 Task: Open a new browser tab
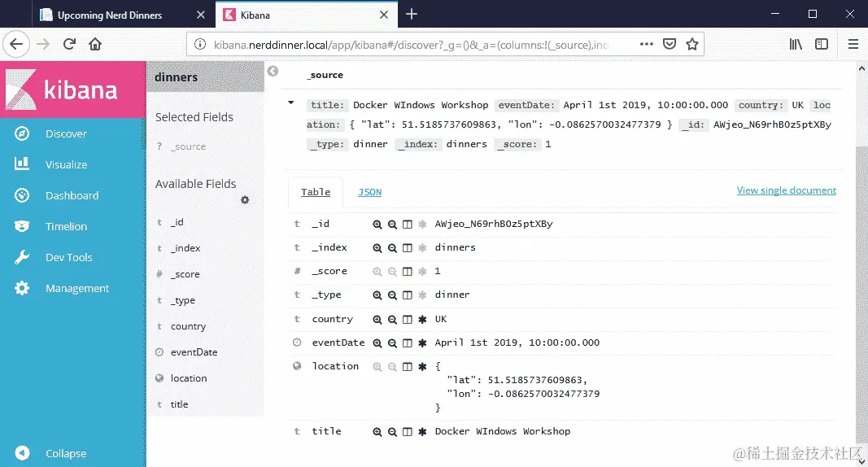(412, 15)
